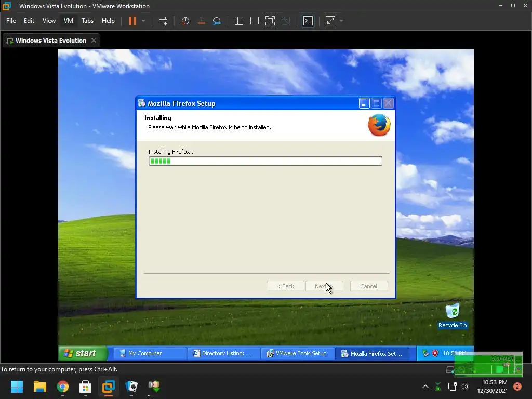The image size is (532, 399).
Task: Click the installation progress bar
Action: (x=265, y=161)
